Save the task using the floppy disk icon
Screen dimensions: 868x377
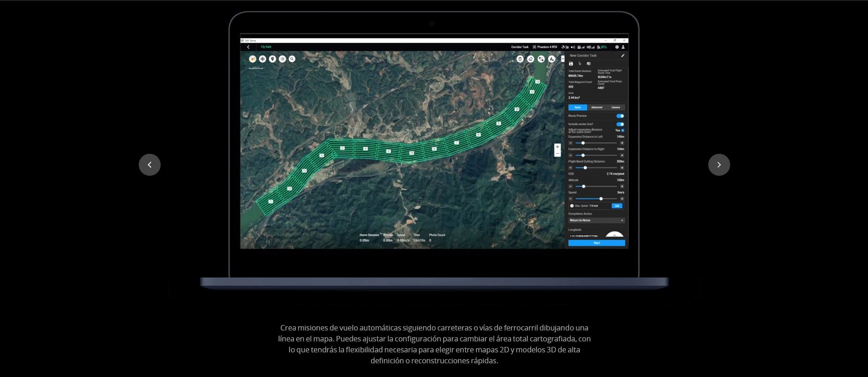pyautogui.click(x=571, y=64)
